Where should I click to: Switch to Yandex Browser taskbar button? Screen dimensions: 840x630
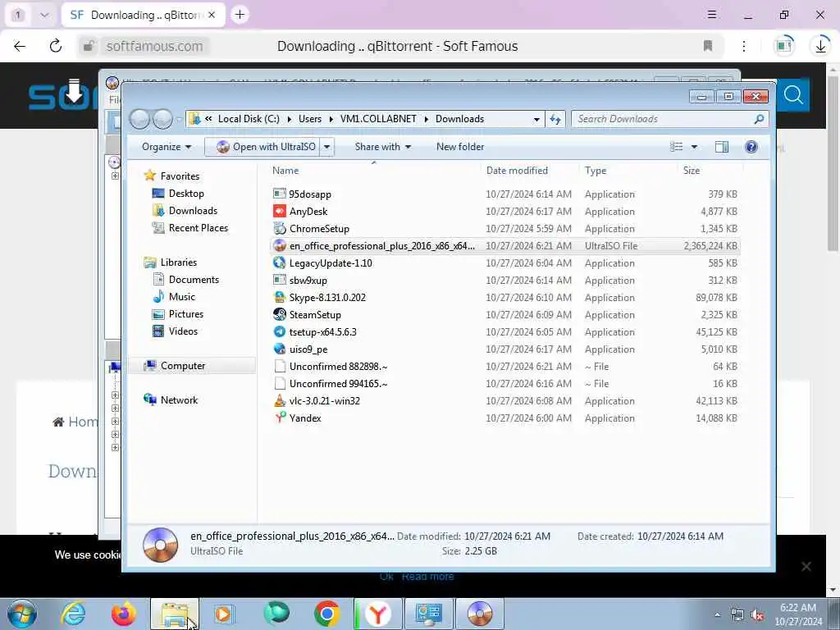tap(377, 614)
